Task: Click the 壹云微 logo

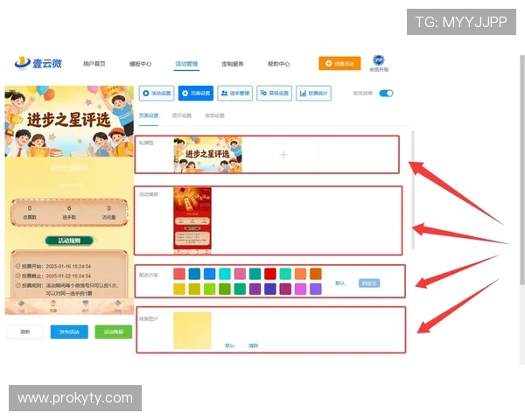Action: click(x=38, y=63)
